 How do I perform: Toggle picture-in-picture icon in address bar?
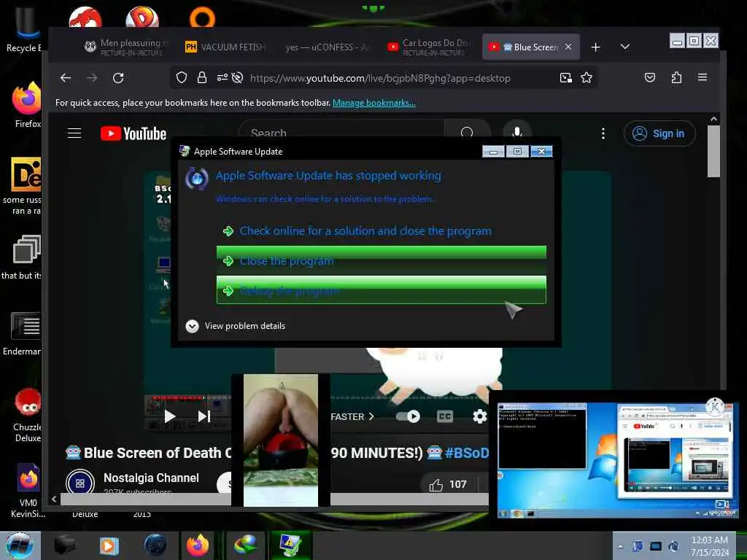pos(565,77)
